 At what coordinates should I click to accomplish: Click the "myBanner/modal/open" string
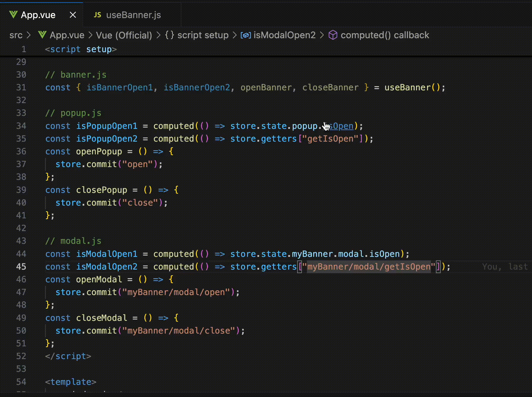[176, 292]
